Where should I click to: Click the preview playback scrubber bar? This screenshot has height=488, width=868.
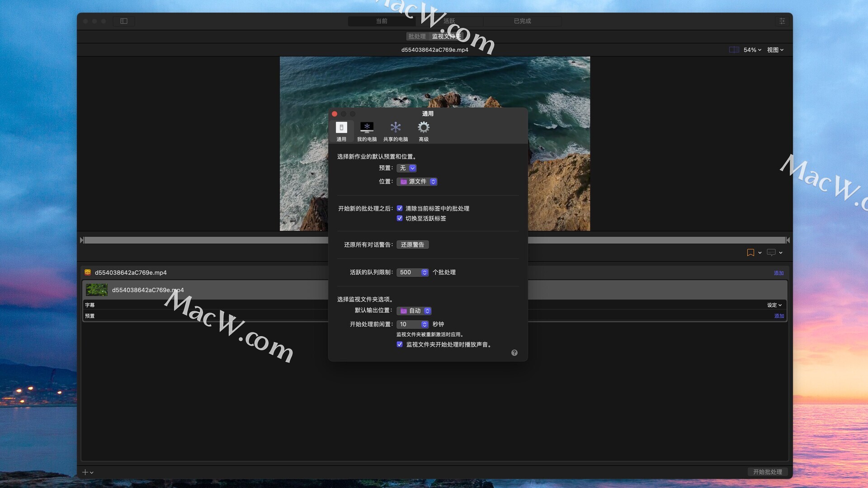coord(203,240)
